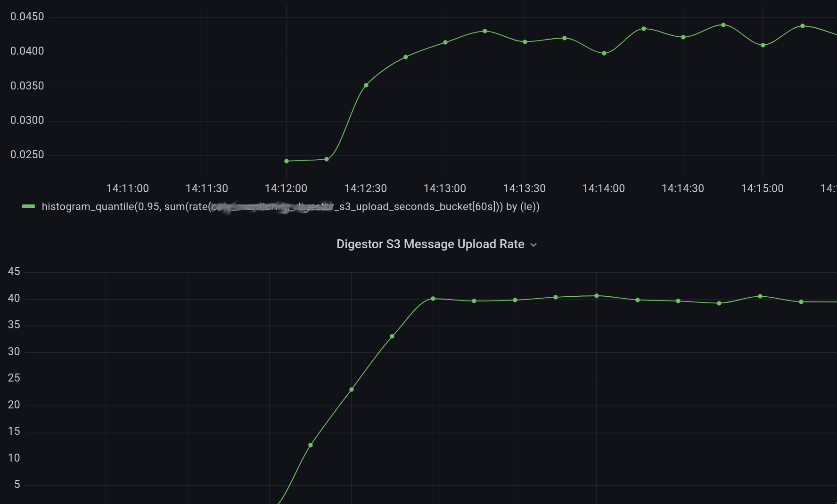Click the 14:13:00 x-axis label
The width and height of the screenshot is (837, 504).
coord(445,188)
